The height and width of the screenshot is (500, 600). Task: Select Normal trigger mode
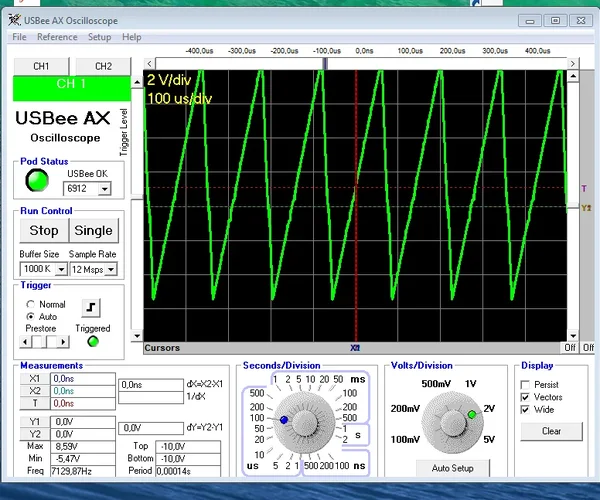[x=30, y=304]
